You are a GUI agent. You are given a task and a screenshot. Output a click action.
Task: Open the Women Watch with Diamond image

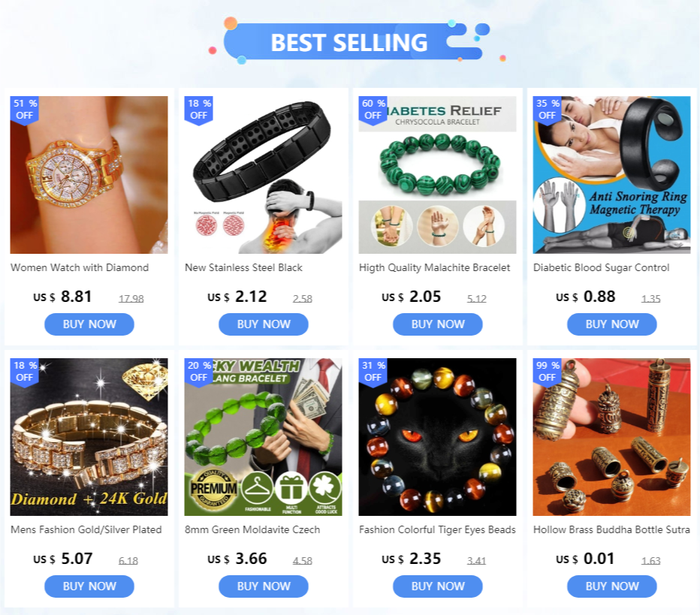tap(89, 175)
